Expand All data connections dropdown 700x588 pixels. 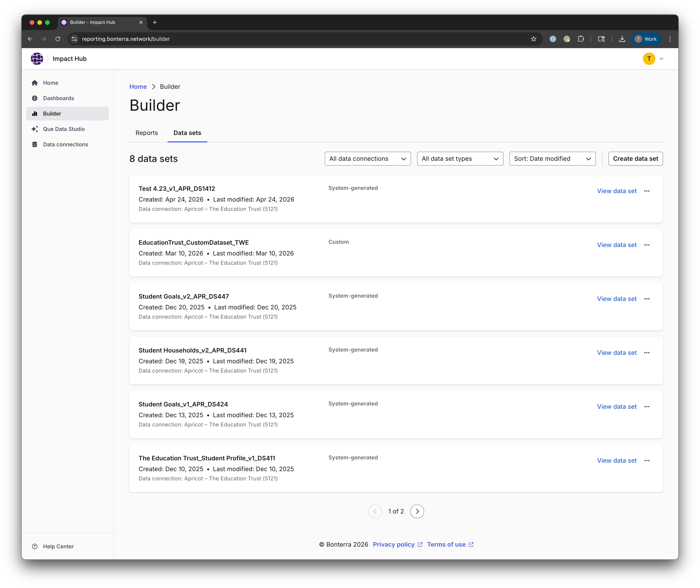[x=368, y=159]
